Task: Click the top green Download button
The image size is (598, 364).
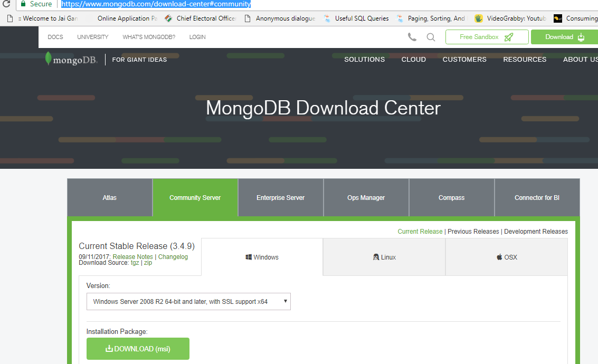Action: [564, 37]
